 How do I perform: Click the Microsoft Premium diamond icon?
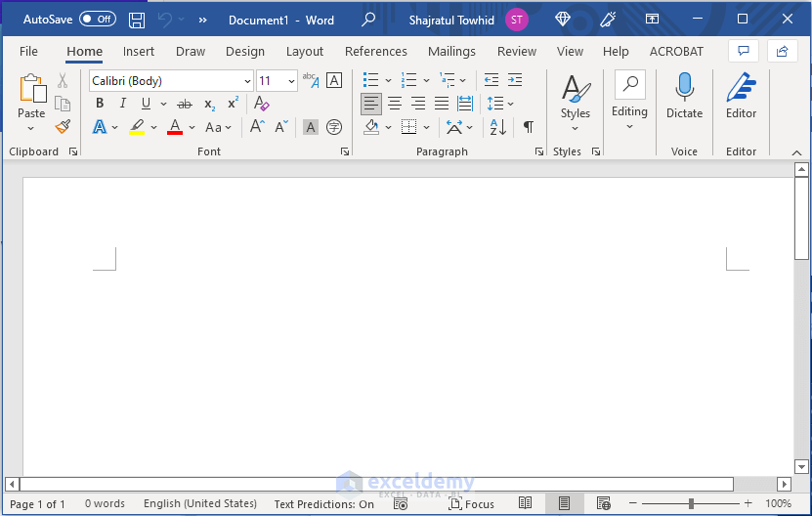(563, 20)
